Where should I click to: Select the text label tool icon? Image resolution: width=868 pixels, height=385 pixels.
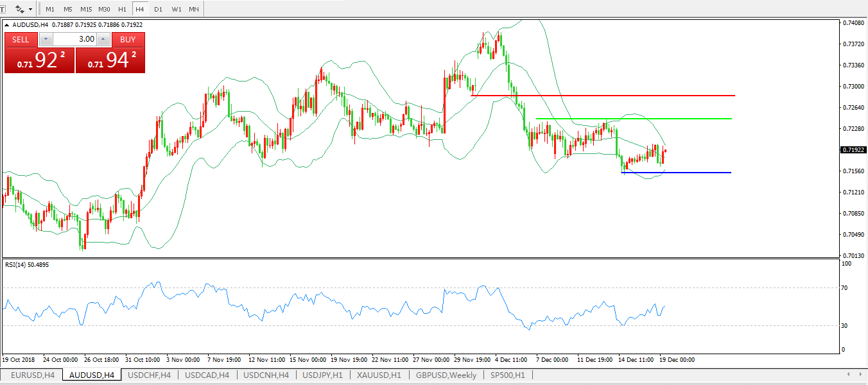[3, 9]
